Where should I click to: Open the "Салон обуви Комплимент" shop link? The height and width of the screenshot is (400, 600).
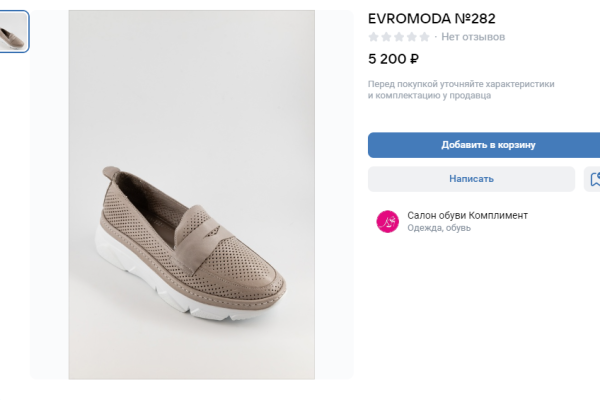pyautogui.click(x=467, y=215)
